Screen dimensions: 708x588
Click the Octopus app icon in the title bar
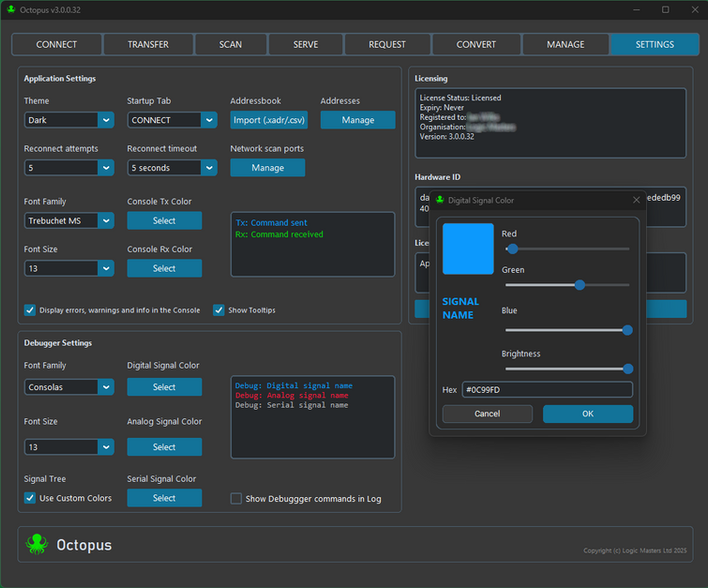pos(11,9)
